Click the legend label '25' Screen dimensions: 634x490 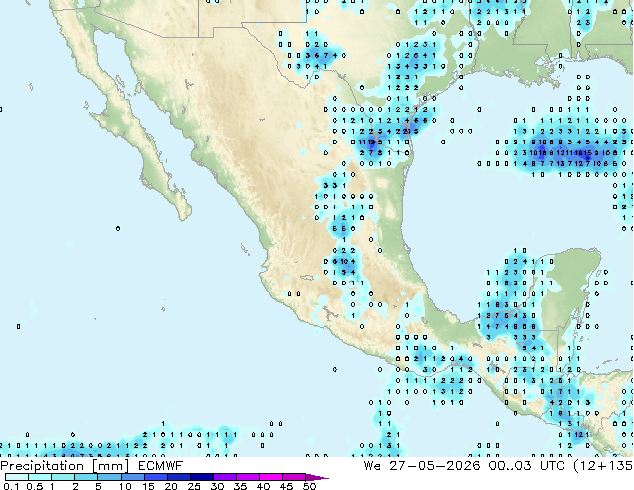point(194,486)
